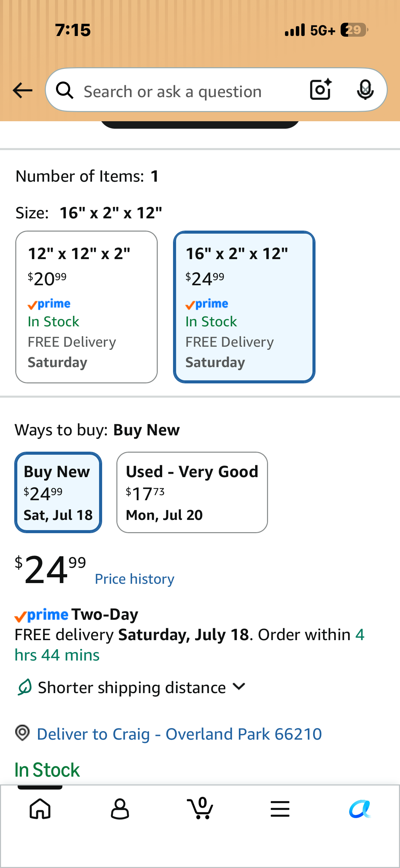Tap the search magnifier icon
The width and height of the screenshot is (400, 868).
click(65, 90)
